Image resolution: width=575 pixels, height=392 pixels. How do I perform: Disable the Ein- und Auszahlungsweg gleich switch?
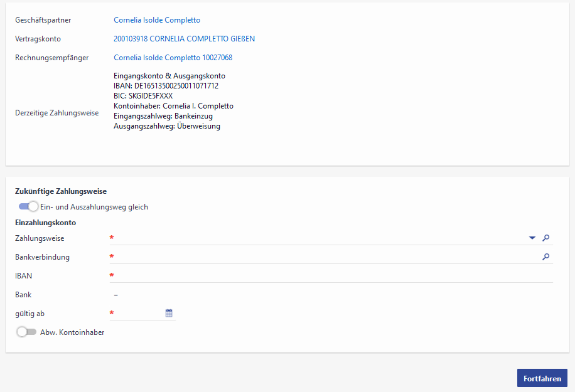point(28,207)
